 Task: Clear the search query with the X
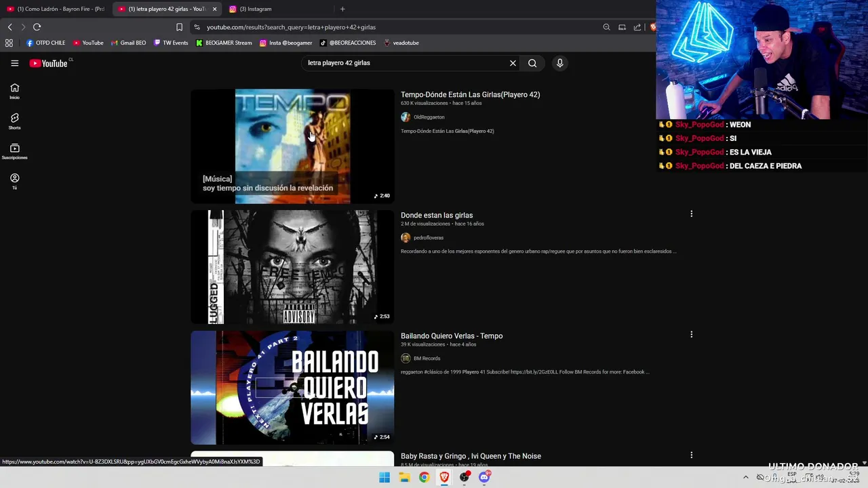coord(513,63)
